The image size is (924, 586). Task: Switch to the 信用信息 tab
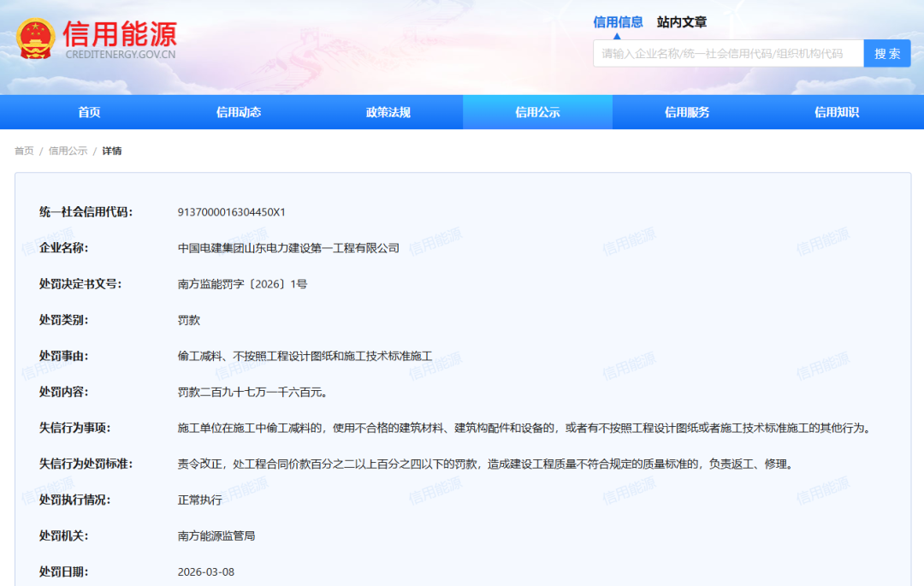(x=618, y=21)
